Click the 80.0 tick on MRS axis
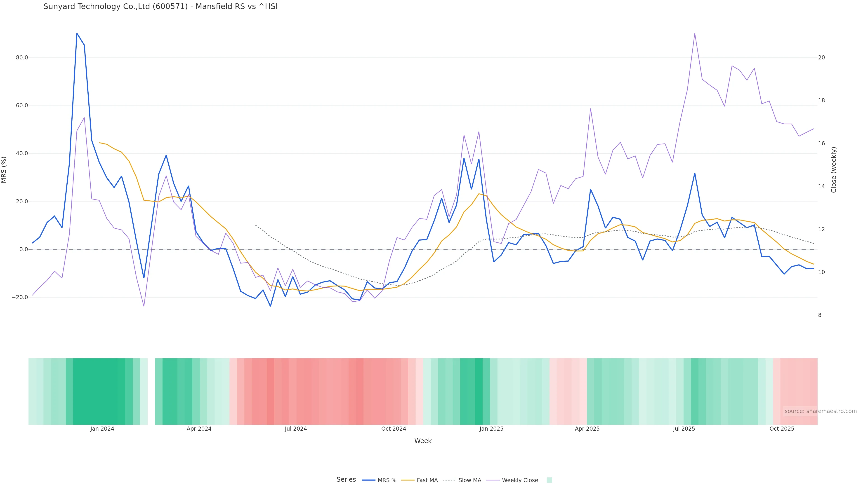The image size is (868, 488). tap(22, 58)
